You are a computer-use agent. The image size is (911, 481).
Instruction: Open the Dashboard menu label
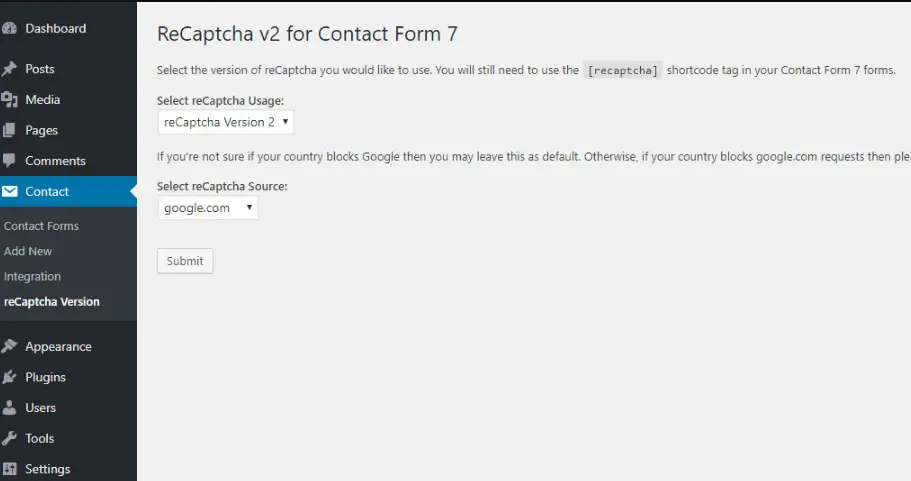(x=56, y=28)
